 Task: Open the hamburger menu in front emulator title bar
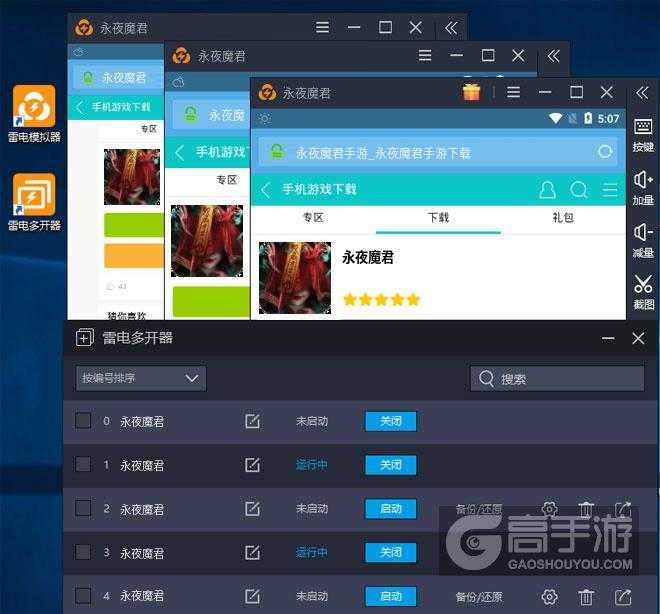coord(514,92)
